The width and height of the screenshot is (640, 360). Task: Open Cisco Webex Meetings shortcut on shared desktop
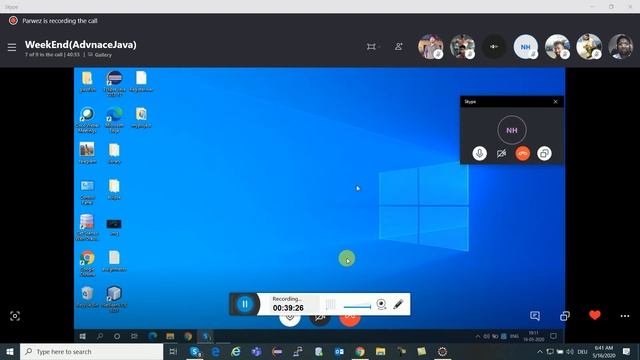[x=87, y=120]
